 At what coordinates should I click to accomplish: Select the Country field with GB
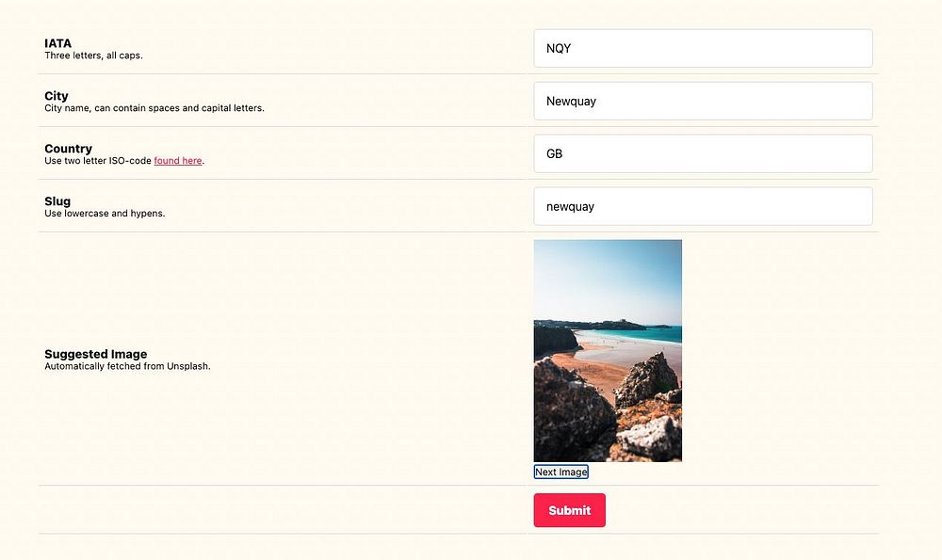click(703, 153)
